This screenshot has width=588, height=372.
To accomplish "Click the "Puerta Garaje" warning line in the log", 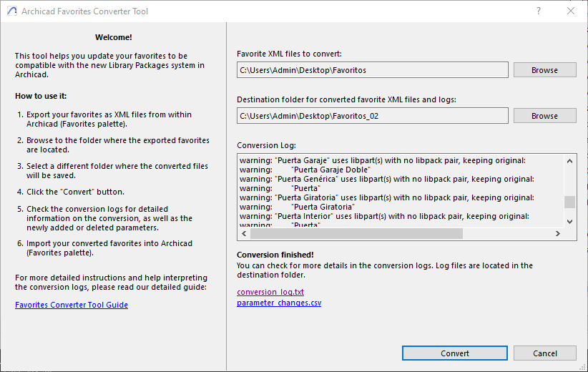I will (x=383, y=160).
